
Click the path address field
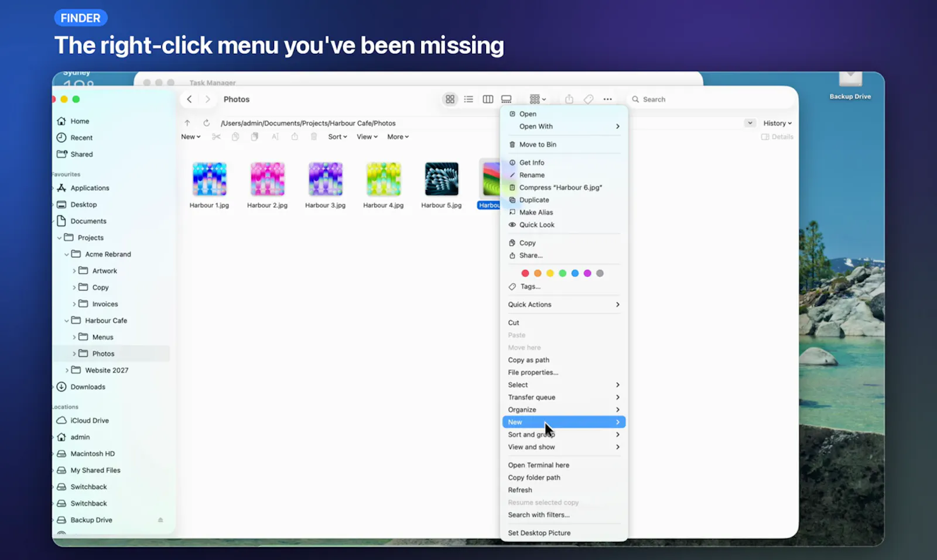tap(480, 123)
